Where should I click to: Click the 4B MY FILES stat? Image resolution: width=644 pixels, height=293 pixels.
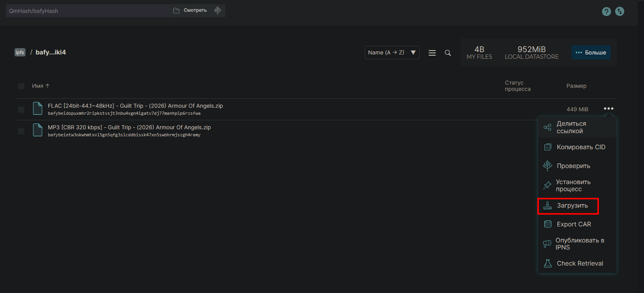[x=479, y=52]
